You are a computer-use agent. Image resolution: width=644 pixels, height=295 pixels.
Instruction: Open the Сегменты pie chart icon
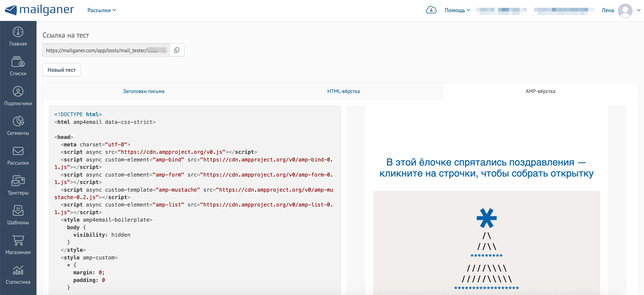(x=18, y=121)
